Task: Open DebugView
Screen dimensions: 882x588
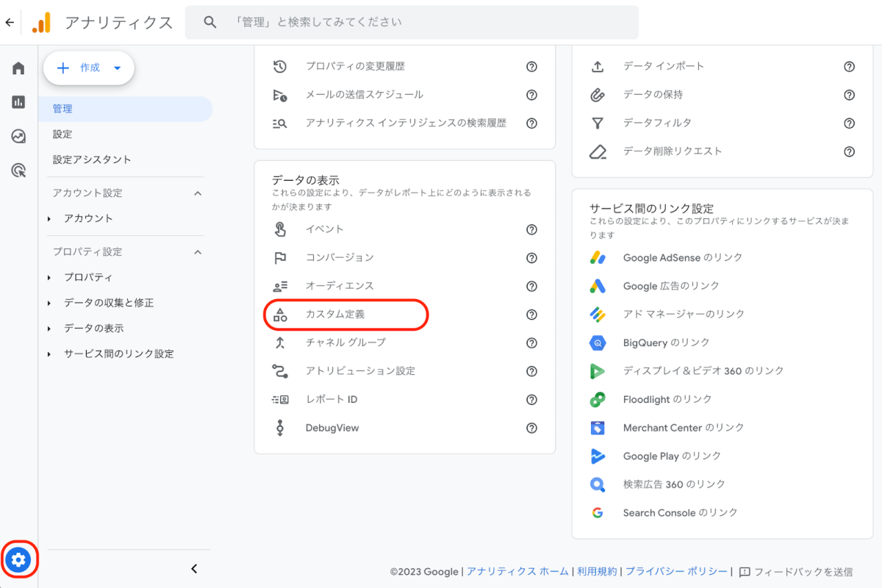Action: 332,428
